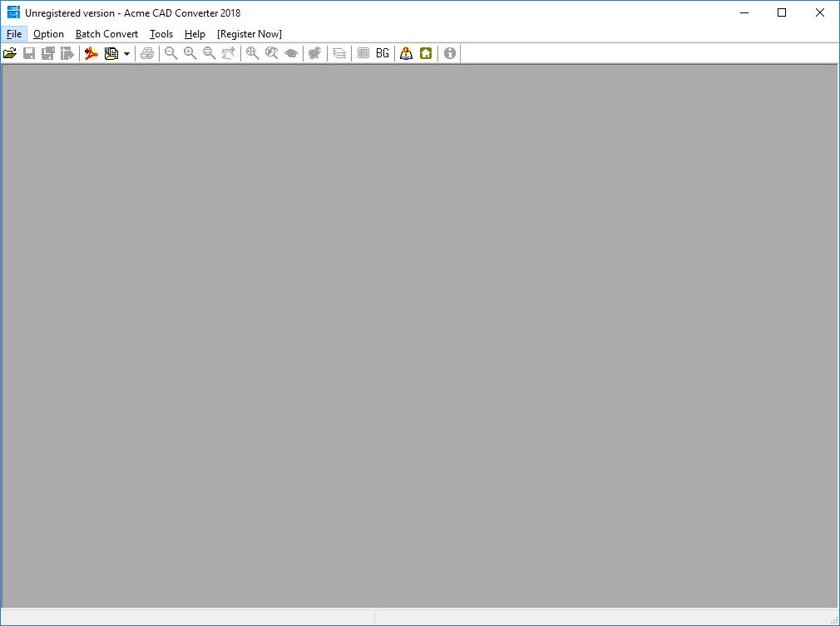Click the [Register Now] link
Viewport: 840px width, 626px height.
(x=250, y=34)
